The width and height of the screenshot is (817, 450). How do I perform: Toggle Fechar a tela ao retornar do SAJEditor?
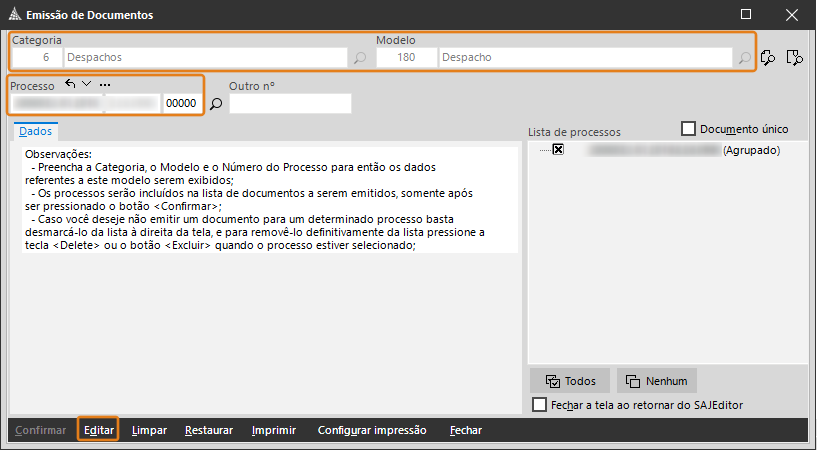coord(540,405)
